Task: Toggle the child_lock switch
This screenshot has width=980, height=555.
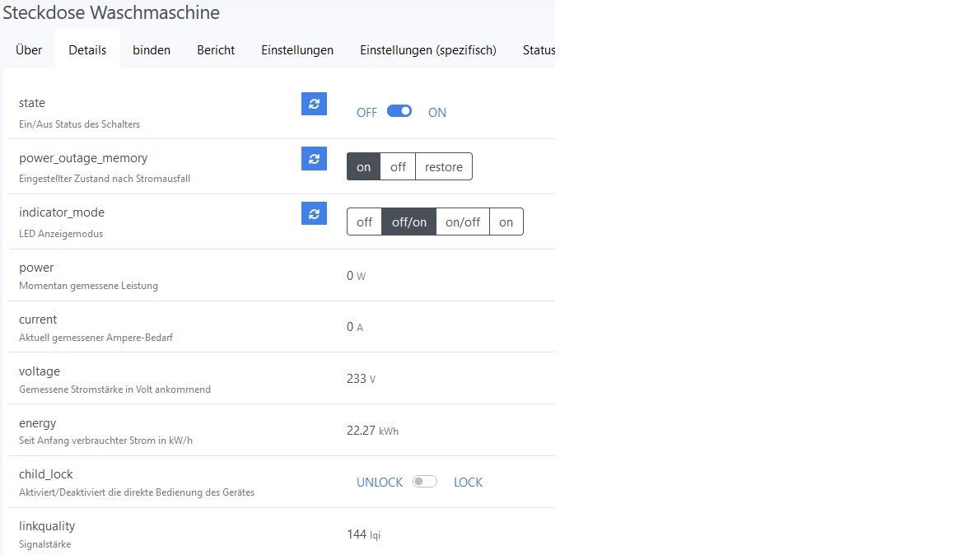Action: [x=425, y=482]
